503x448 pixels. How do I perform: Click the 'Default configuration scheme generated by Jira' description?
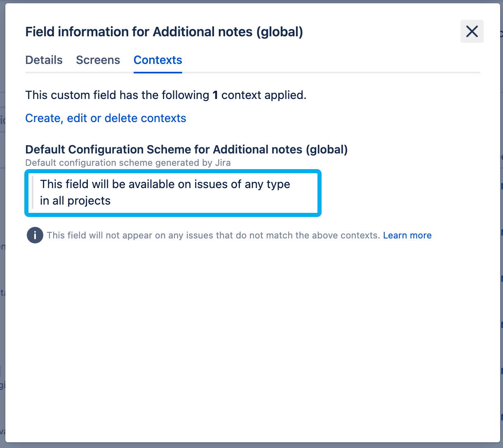128,163
